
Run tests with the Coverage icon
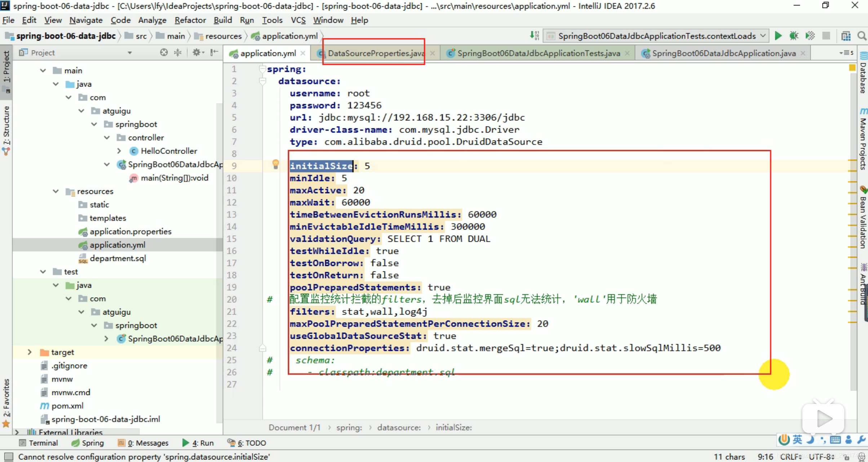(810, 36)
